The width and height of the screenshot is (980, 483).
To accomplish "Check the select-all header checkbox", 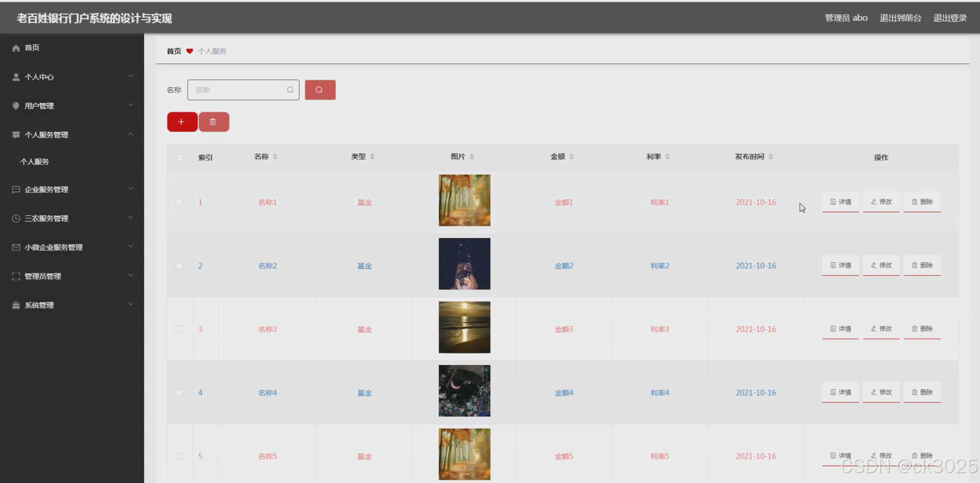I will point(180,158).
